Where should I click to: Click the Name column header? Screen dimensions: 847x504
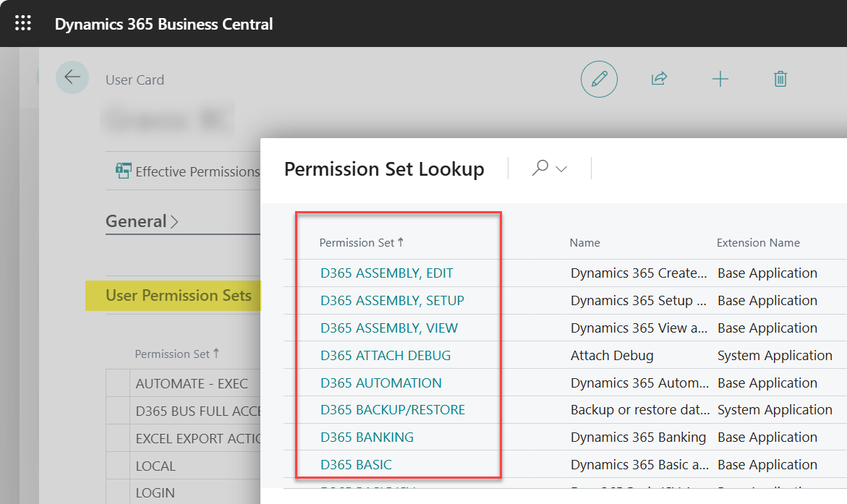(584, 242)
